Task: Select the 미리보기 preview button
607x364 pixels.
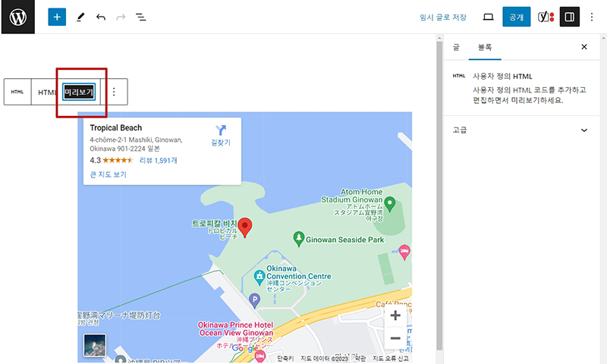Action: (79, 92)
